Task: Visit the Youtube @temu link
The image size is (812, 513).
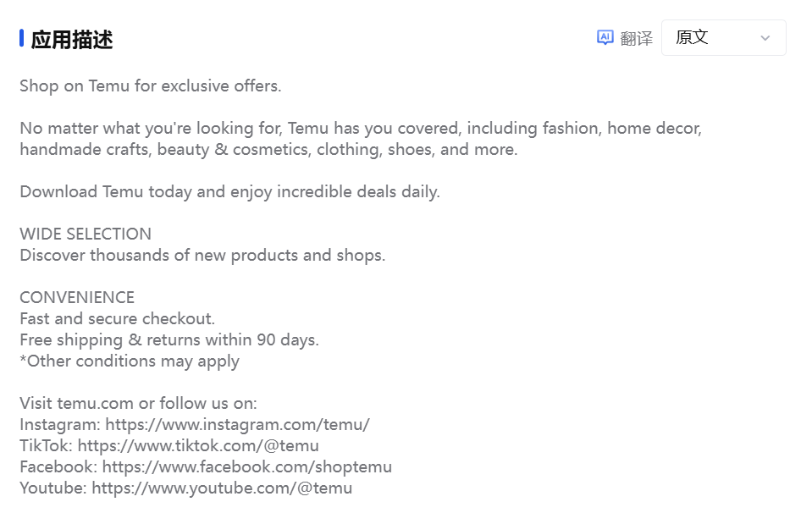Action: pyautogui.click(x=222, y=488)
